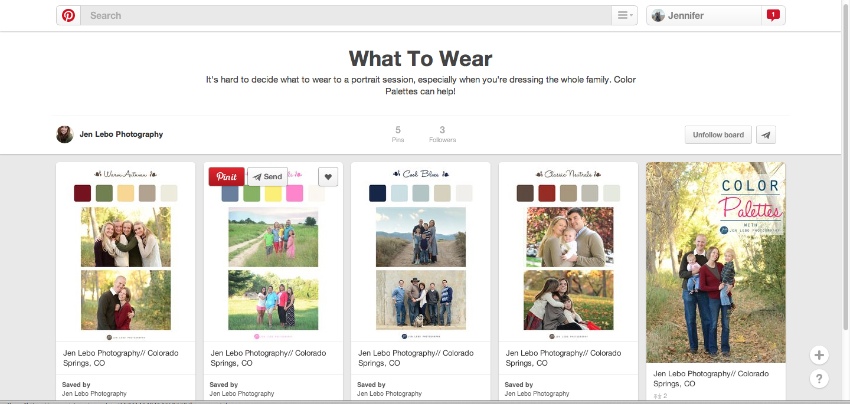Open the Cool Blues pin's mountain-road family photo

421,237
